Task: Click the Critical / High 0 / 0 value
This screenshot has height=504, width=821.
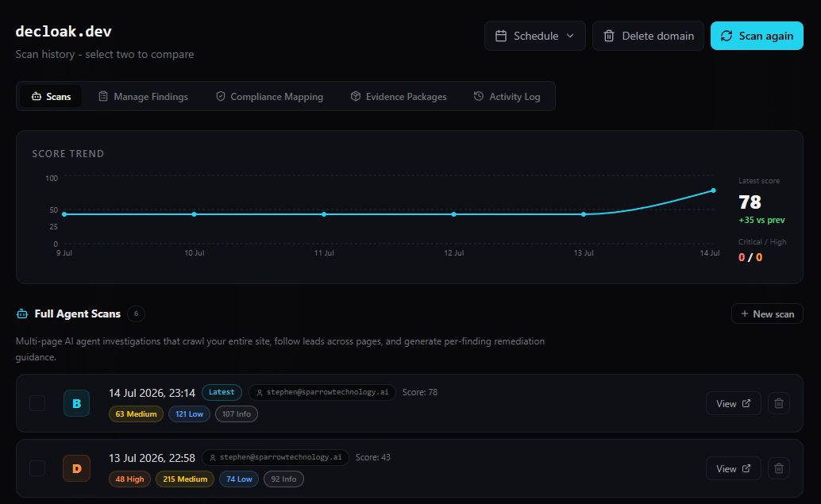Action: tap(750, 257)
